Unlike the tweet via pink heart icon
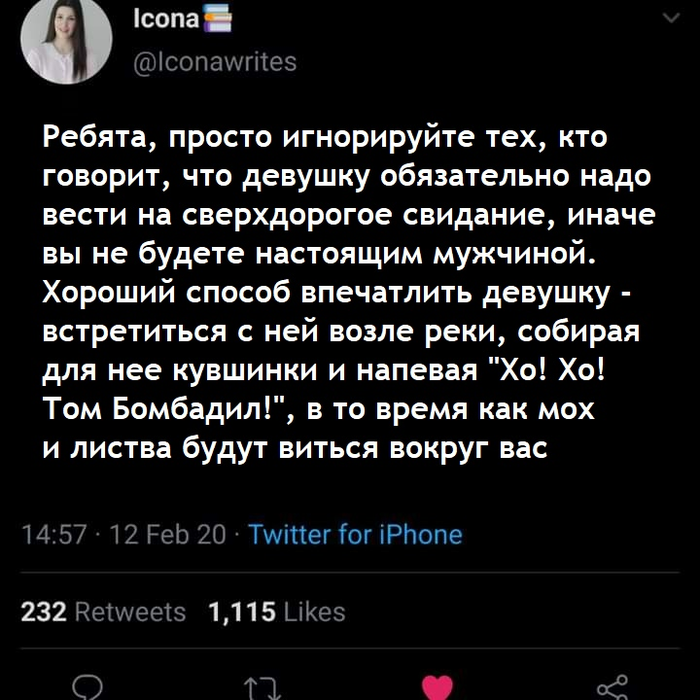This screenshot has width=700, height=700. pos(436,688)
